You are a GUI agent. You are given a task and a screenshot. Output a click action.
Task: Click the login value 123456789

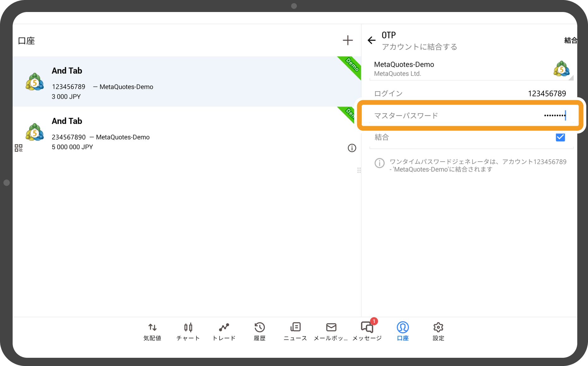pos(547,94)
